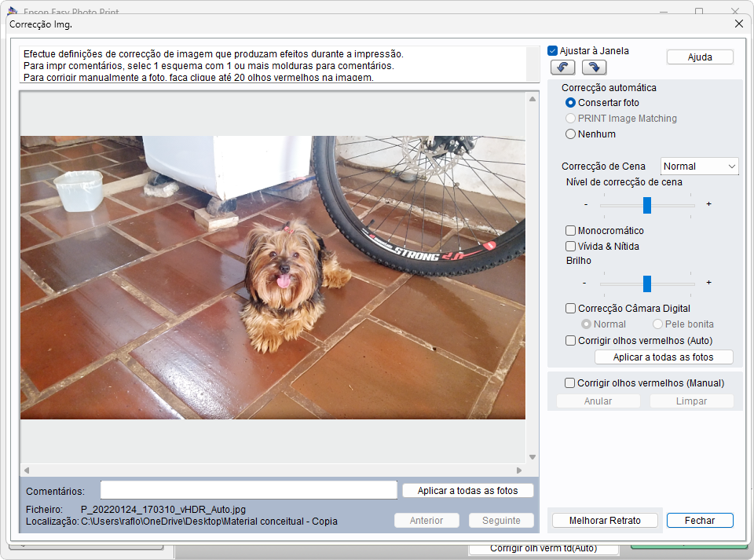Screen dimensions: 754x560
Task: Click the file name P_20220124_170310_vHDR_Auto.jpg
Action: [163, 510]
